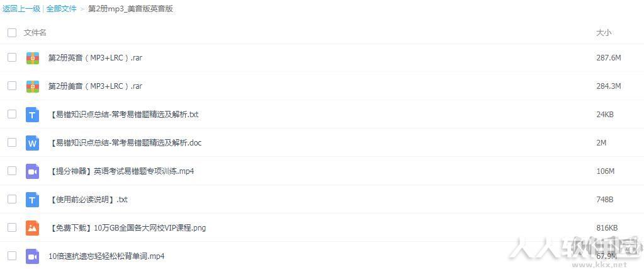Image resolution: width=644 pixels, height=269 pixels.
Task: Open file 第2册美音（MP3+LRC）.rar
Action: 95,86
